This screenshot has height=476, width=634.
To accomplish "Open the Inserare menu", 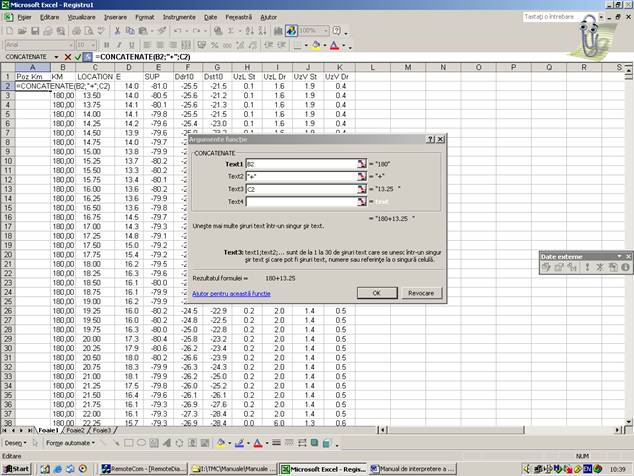I will point(115,17).
